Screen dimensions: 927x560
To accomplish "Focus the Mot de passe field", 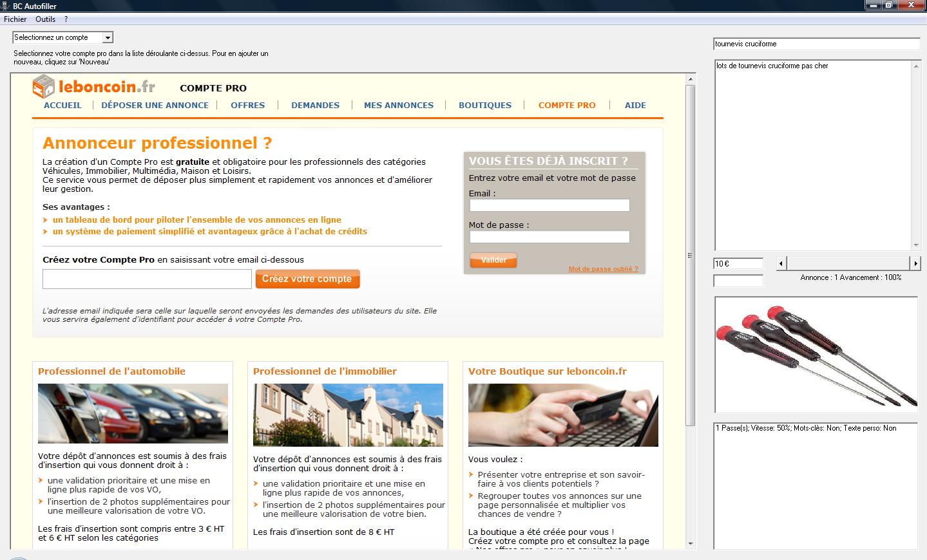I will click(550, 237).
